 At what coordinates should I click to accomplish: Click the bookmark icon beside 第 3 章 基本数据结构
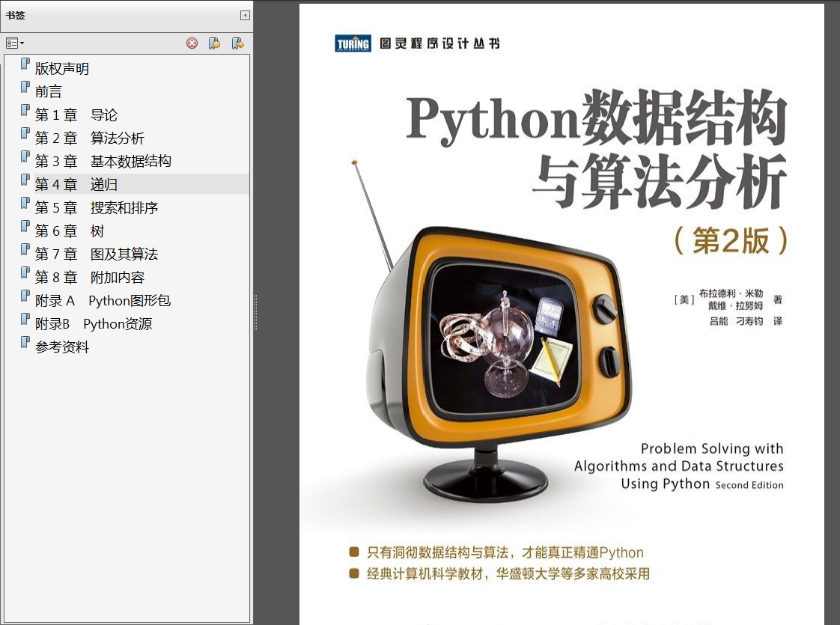pos(25,156)
